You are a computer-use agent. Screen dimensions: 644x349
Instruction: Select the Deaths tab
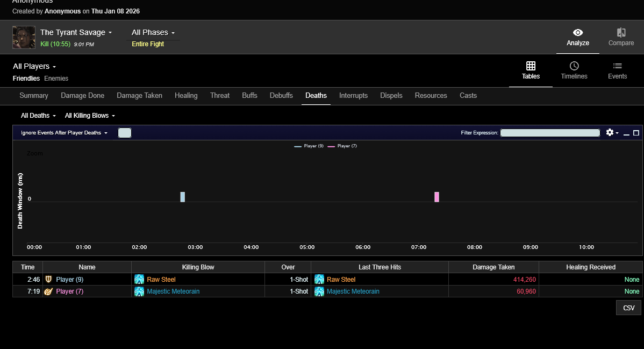tap(316, 95)
